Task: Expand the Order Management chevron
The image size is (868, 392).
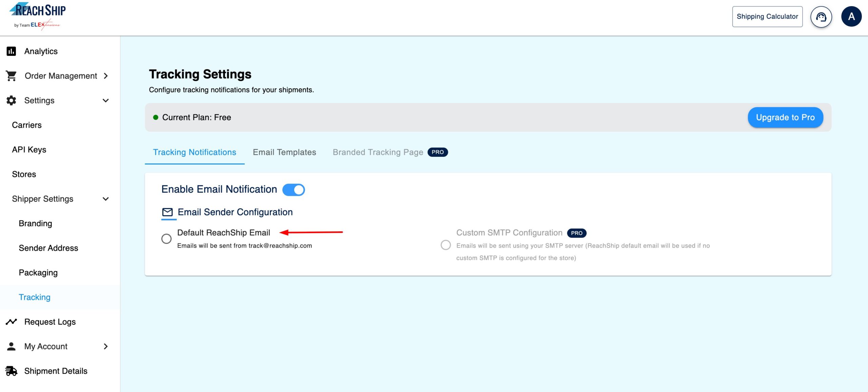Action: [106, 76]
